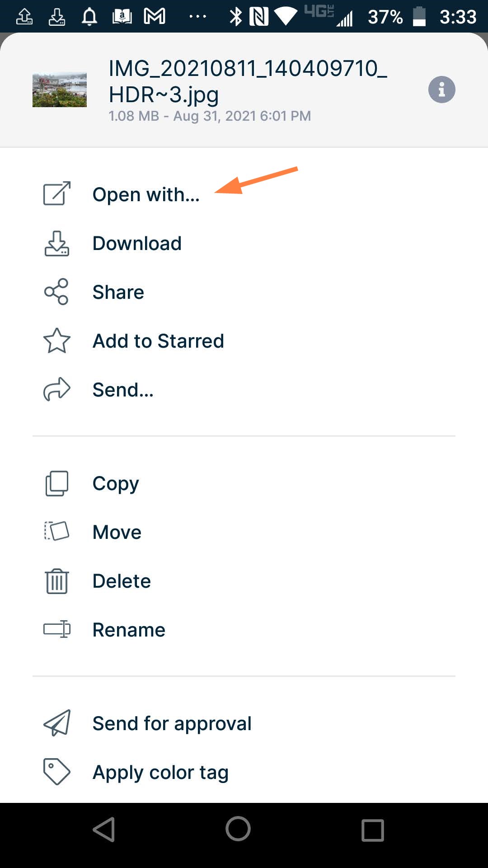
Task: Click the trash icon to delete
Action: pos(56,581)
